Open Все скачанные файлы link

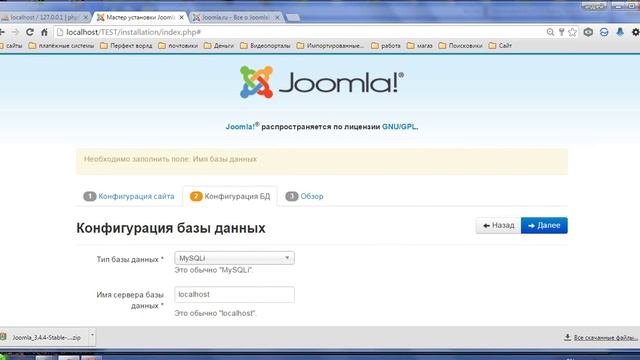[x=601, y=338]
